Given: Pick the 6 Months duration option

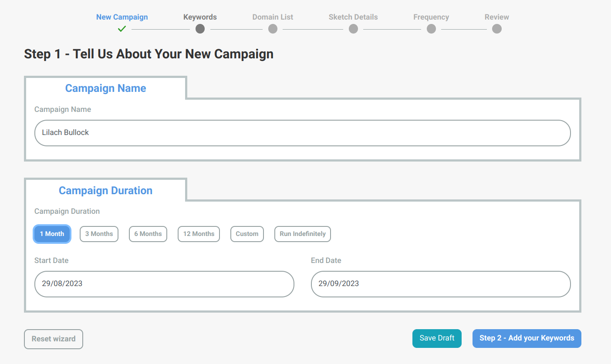Looking at the screenshot, I should [x=148, y=234].
